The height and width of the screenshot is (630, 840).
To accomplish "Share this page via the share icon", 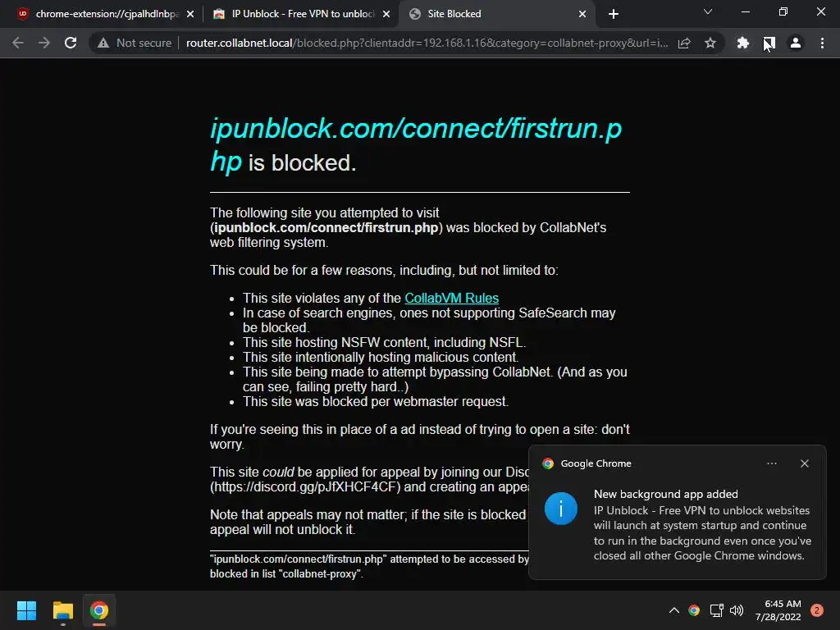I will coord(684,43).
